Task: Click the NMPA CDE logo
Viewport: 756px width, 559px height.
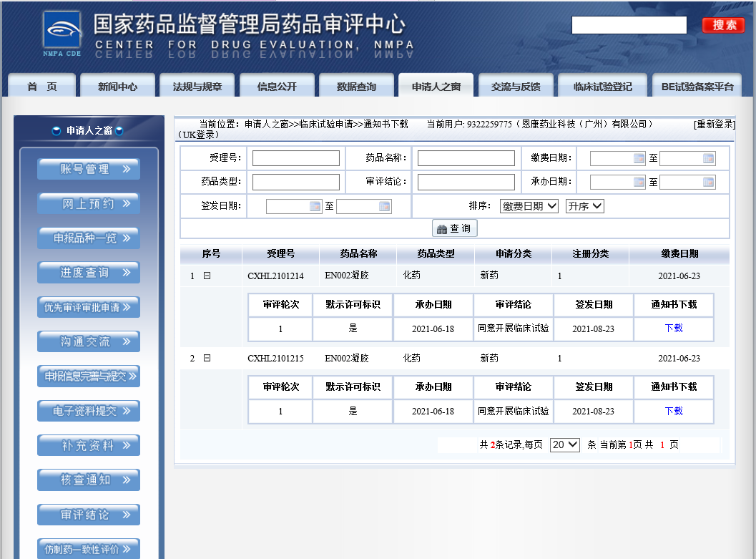Action: [x=62, y=34]
